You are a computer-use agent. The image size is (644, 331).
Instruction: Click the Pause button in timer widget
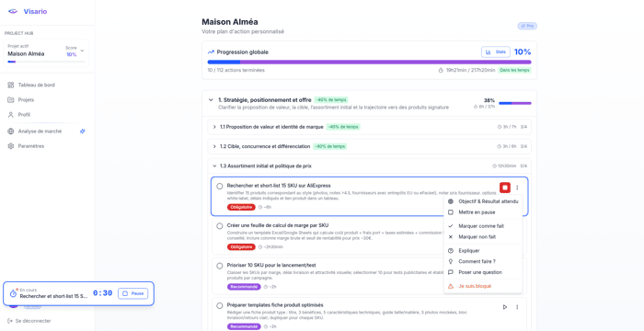pyautogui.click(x=133, y=293)
